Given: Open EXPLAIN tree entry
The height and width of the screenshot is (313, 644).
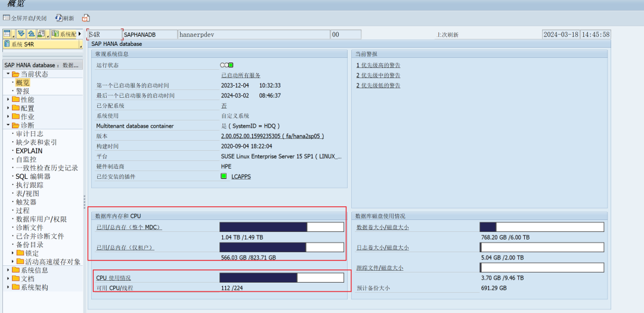Looking at the screenshot, I should 29,151.
